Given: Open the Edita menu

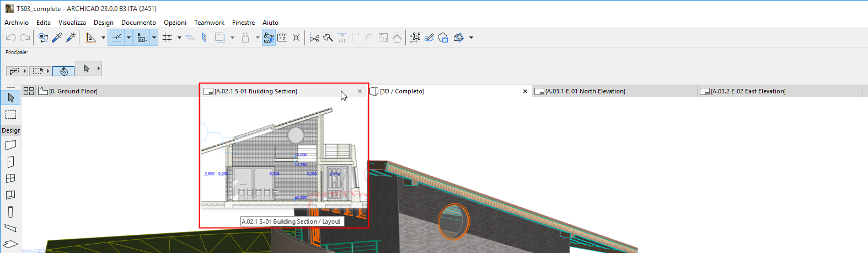Looking at the screenshot, I should [44, 23].
